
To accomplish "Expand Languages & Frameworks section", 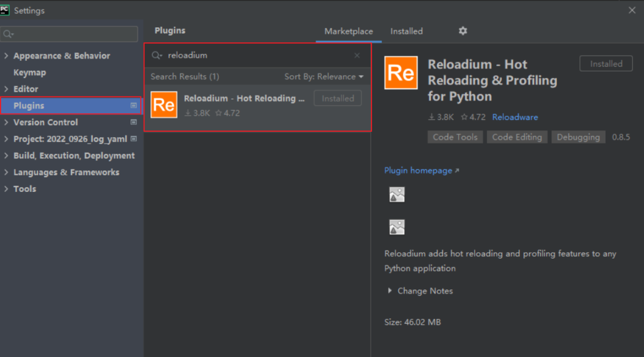I will (x=6, y=172).
